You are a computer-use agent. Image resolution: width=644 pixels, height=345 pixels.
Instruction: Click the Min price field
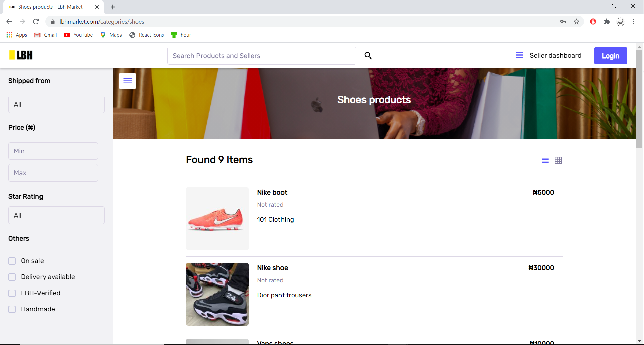click(x=53, y=151)
